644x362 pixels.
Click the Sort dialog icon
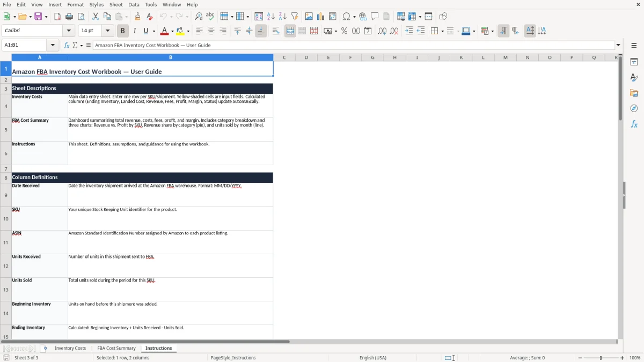click(x=259, y=17)
